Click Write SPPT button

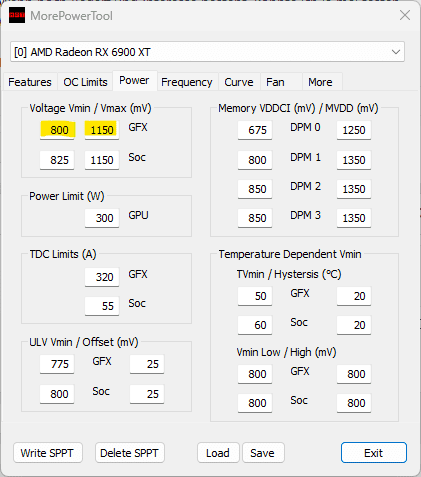pos(48,453)
